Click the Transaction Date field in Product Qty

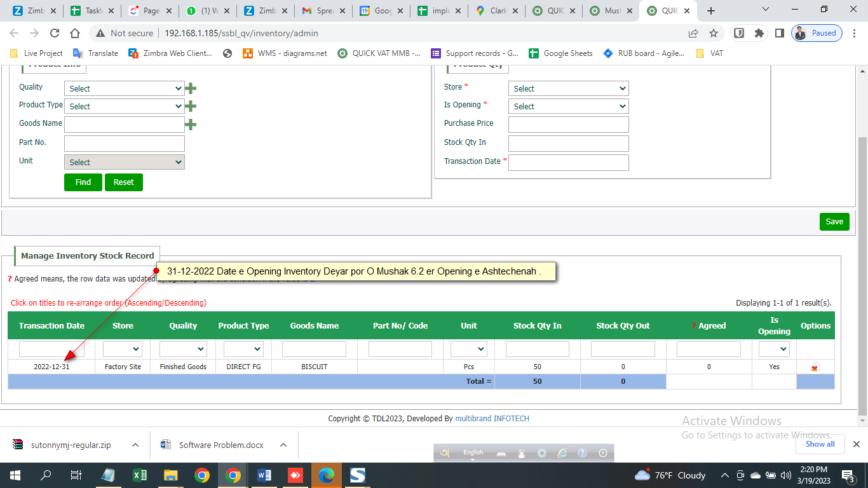569,163
